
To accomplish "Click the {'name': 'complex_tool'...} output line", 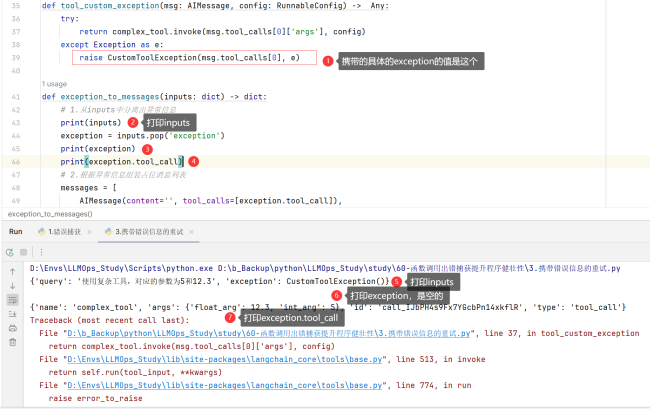I will pos(328,307).
